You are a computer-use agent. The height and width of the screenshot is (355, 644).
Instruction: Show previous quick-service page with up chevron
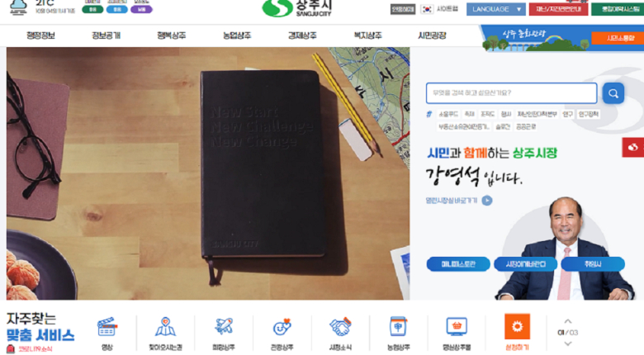tap(567, 321)
